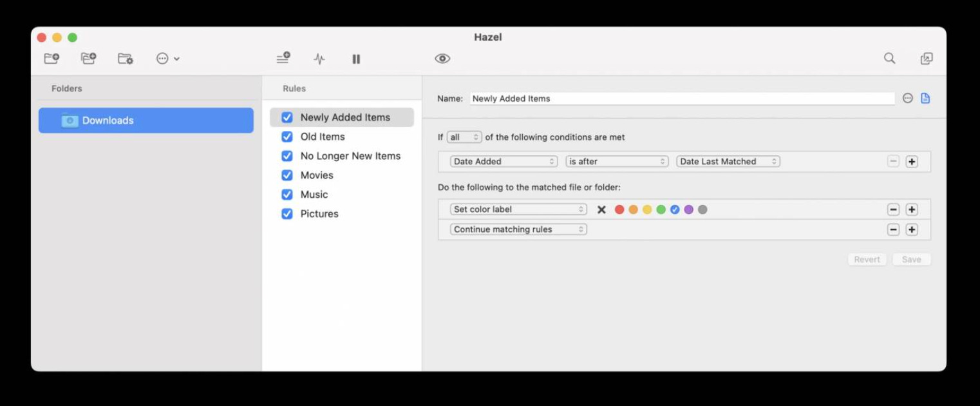Viewport: 980px width, 406px height.
Task: Toggle the Newly Added Items checkbox
Action: point(287,117)
